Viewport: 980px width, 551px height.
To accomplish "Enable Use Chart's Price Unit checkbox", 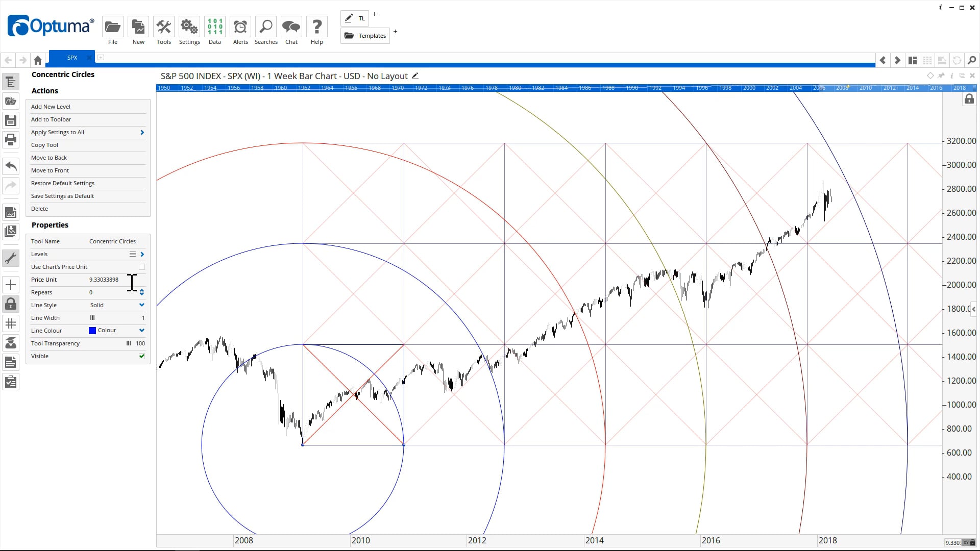I will point(142,267).
